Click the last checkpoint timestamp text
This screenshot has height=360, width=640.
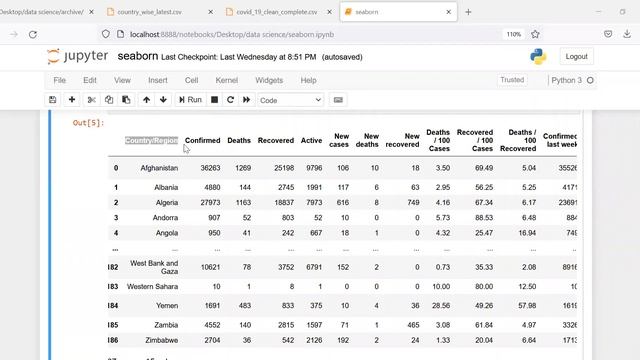tap(238, 57)
